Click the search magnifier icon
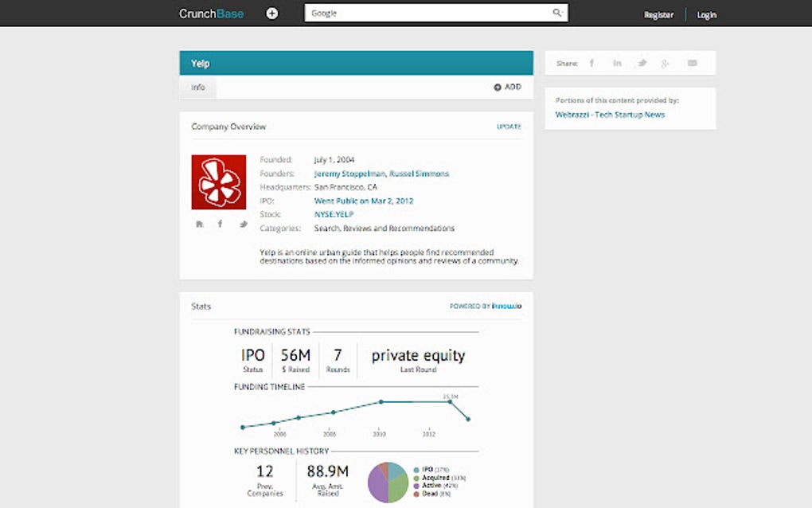The height and width of the screenshot is (508, 812). (x=557, y=13)
